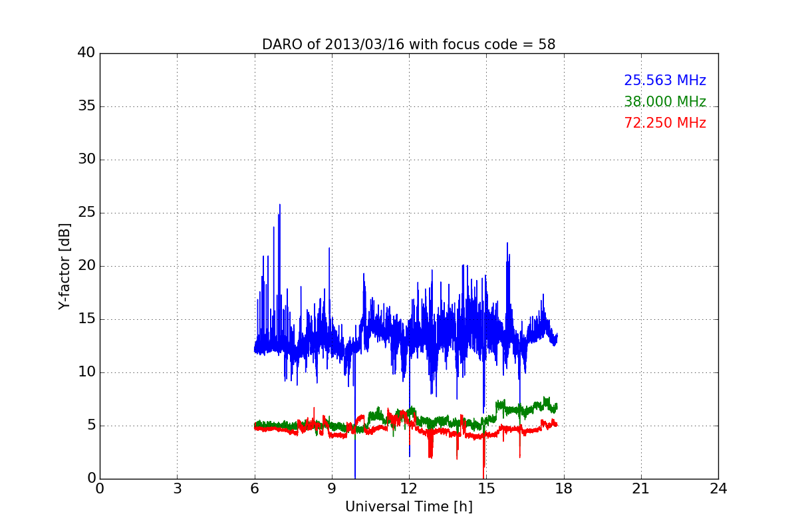Image resolution: width=798 pixels, height=532 pixels.
Task: Click the y-axis tick label 35
Action: (86, 106)
